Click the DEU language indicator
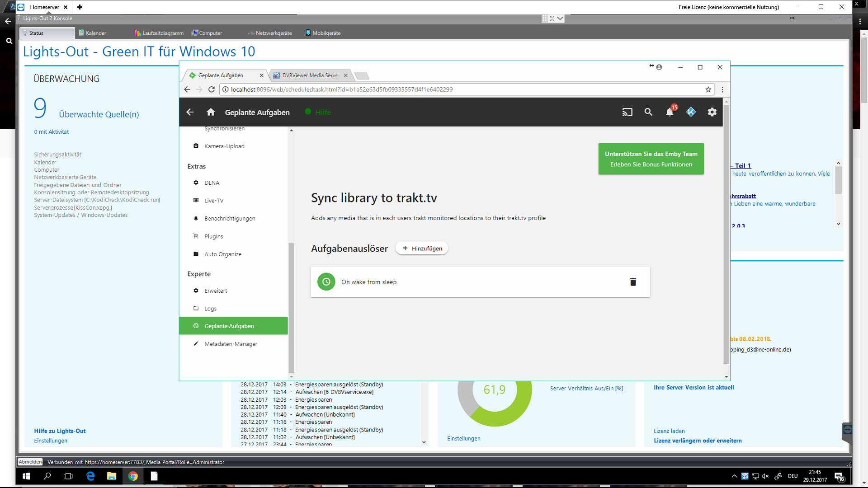The width and height of the screenshot is (868, 488). coord(793,476)
